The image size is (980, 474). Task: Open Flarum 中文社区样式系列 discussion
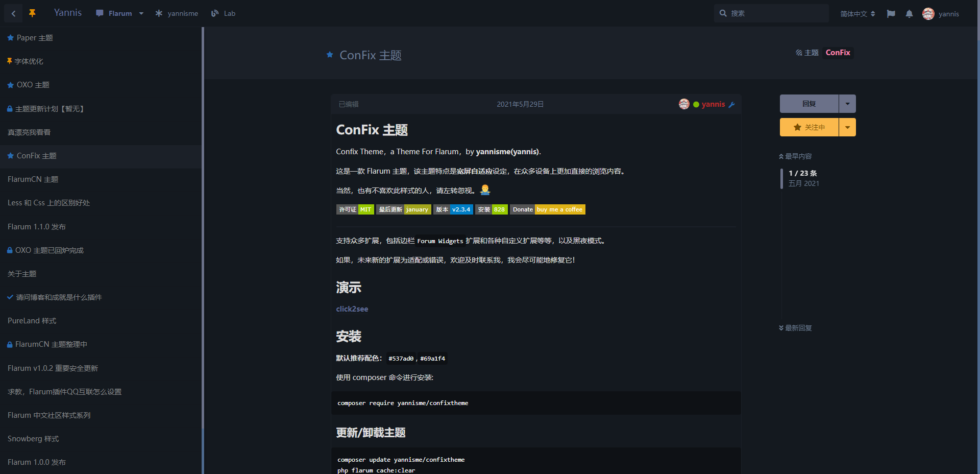[101, 415]
